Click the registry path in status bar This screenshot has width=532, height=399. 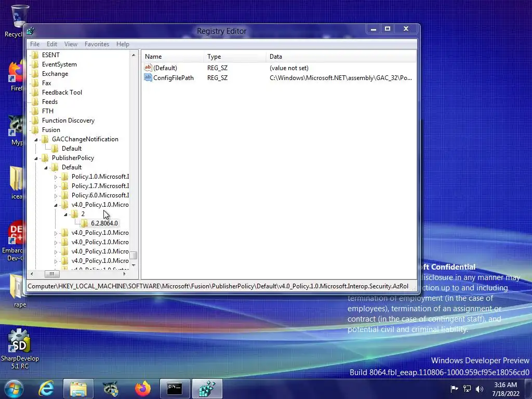[x=218, y=286]
